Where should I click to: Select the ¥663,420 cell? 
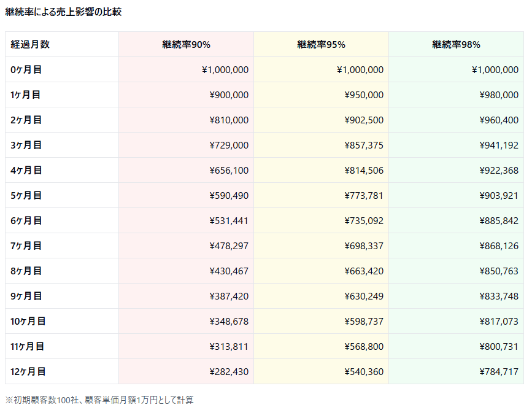(x=322, y=271)
